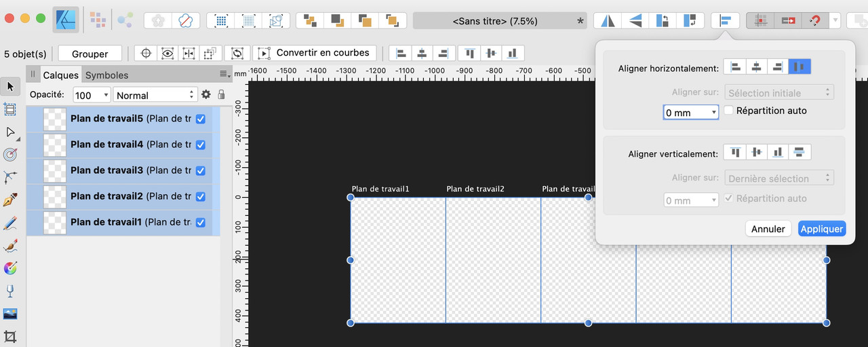Toggle move by whole pixels icon
The height and width of the screenshot is (347, 868).
click(x=787, y=20)
